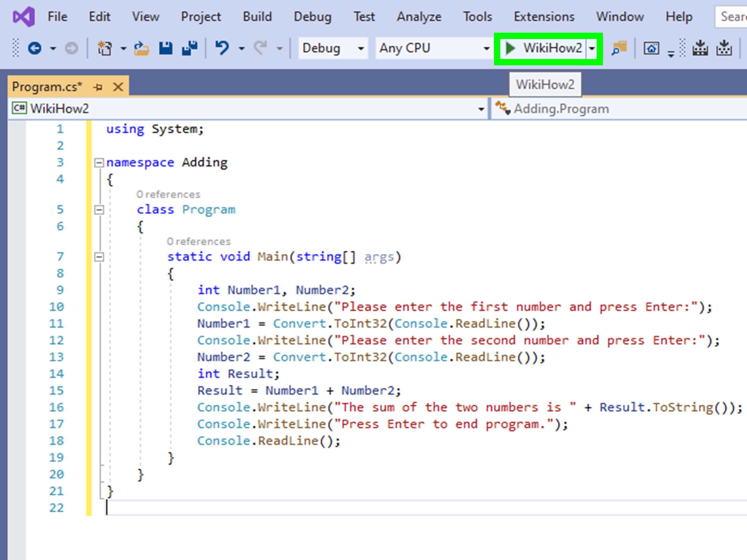Pin the Program.cs tab
The width and height of the screenshot is (747, 560).
[98, 87]
